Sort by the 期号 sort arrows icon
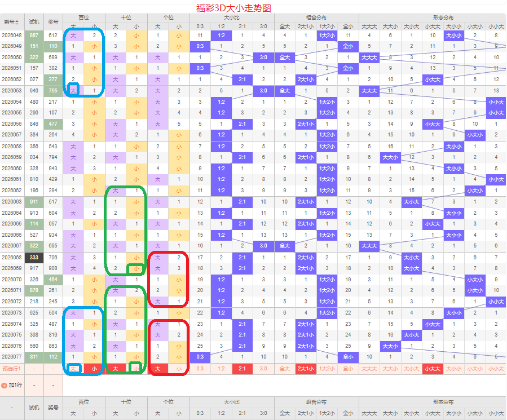The image size is (507, 420). (x=17, y=22)
